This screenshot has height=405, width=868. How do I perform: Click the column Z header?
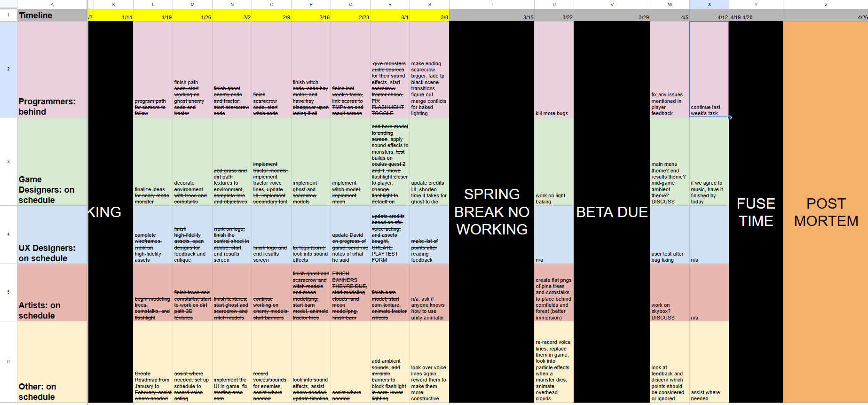pyautogui.click(x=825, y=4)
